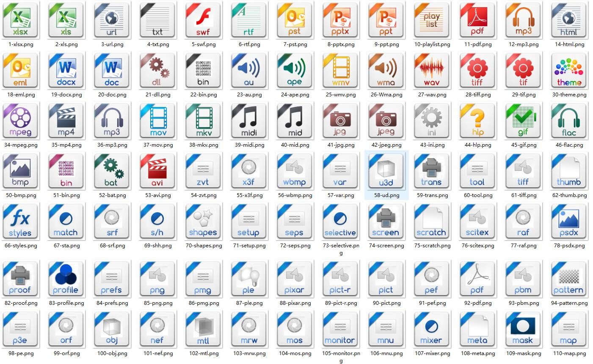Select the dll gears icon
593x364 pixels.
[157, 71]
